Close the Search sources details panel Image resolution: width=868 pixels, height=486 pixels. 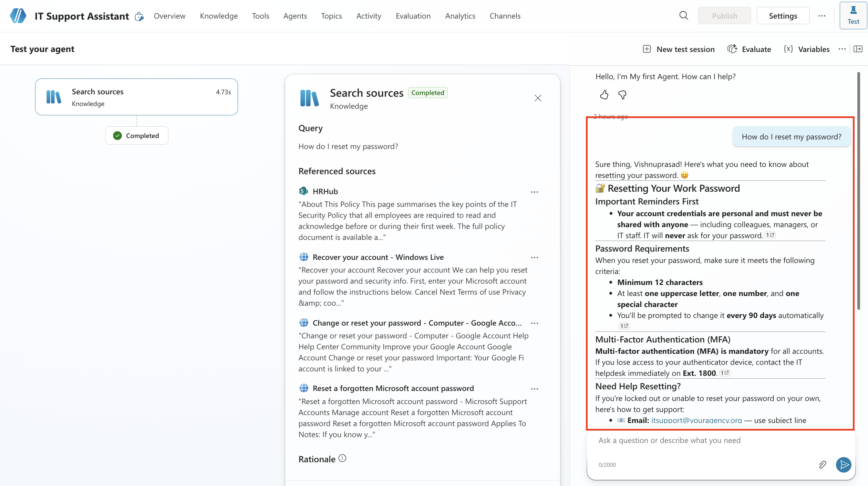(x=538, y=98)
